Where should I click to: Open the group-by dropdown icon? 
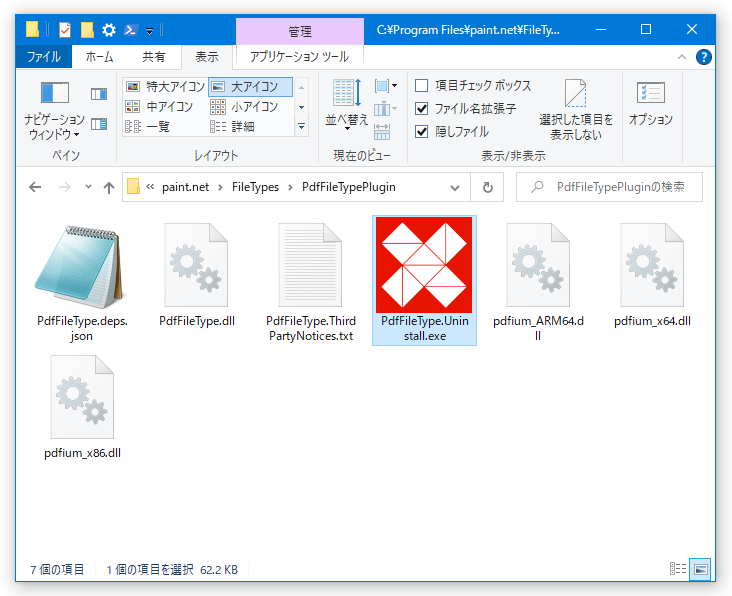coord(386,86)
